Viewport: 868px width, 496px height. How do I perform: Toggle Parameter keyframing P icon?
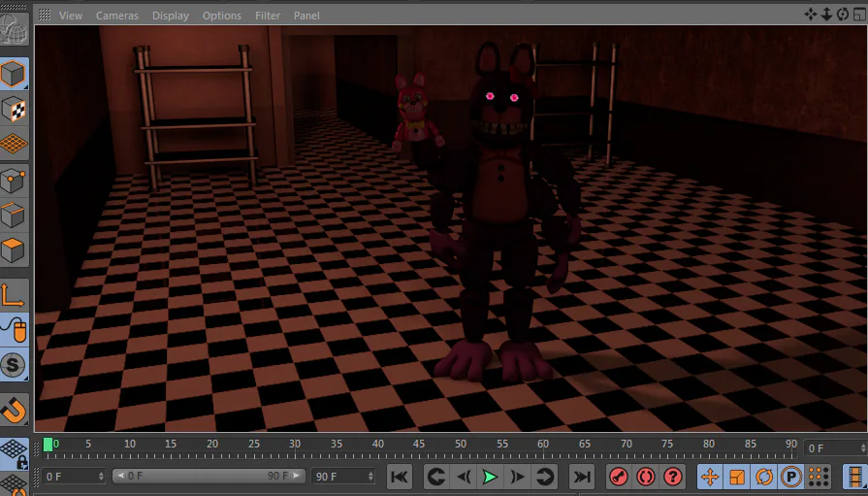(791, 477)
